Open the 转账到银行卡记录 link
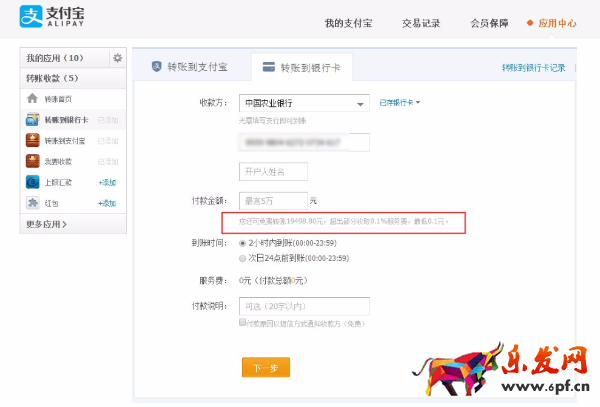This screenshot has height=407, width=600. tap(534, 68)
